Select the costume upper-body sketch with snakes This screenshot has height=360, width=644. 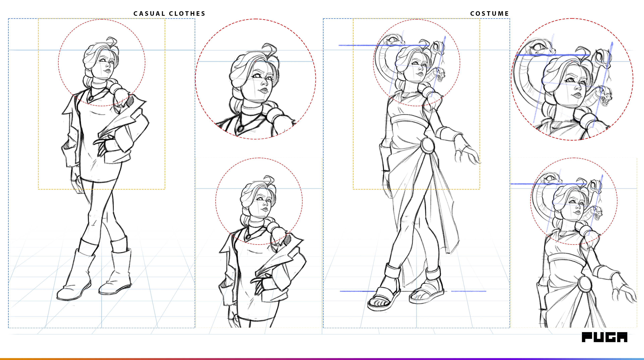[574, 243]
